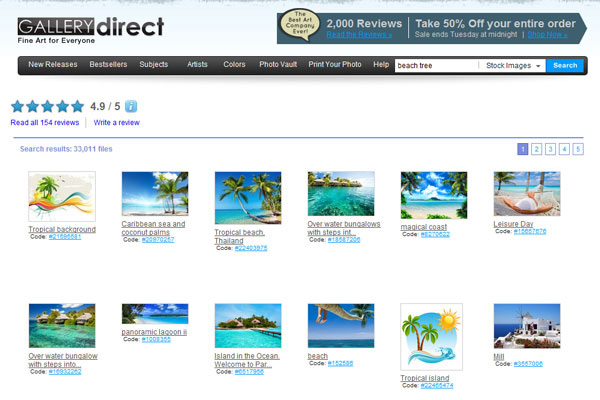Click Leisure Day title link
The width and height of the screenshot is (600, 400).
pyautogui.click(x=513, y=224)
